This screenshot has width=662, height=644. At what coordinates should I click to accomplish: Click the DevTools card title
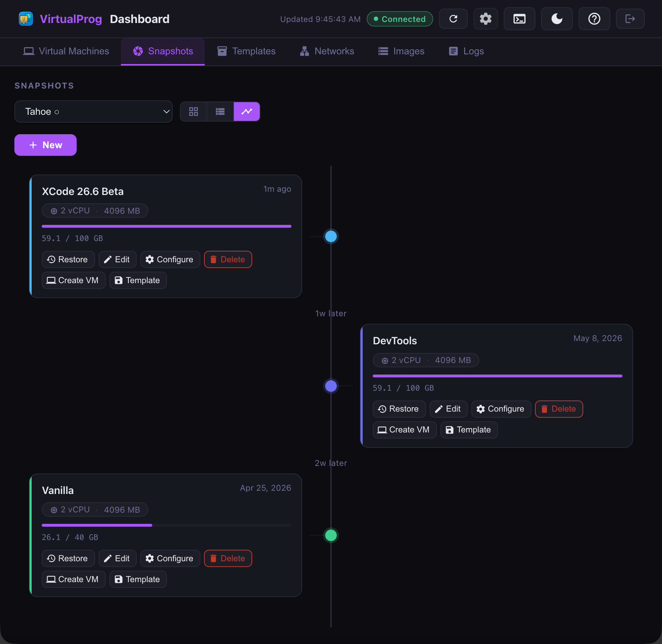point(395,341)
